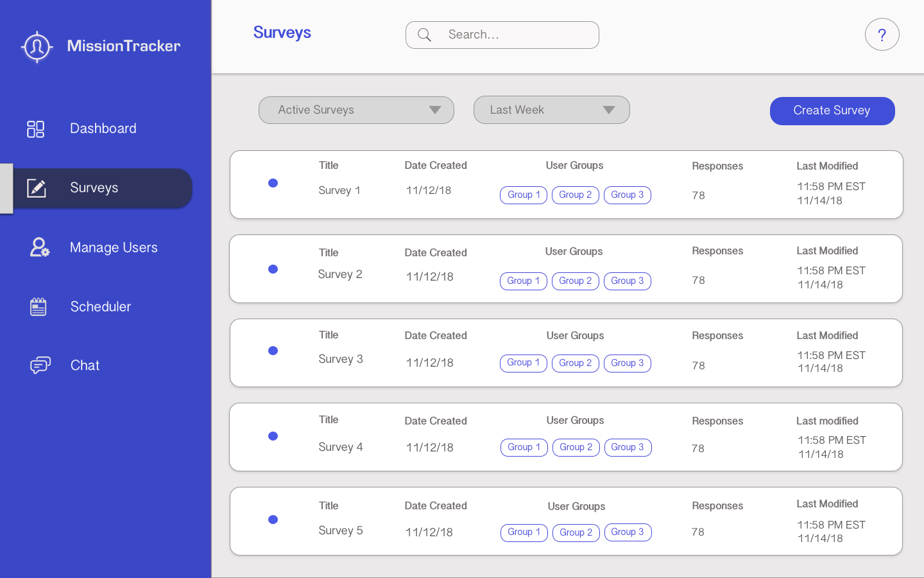Select the blue radio dot for Survey 5
The height and width of the screenshot is (578, 924).
pos(273,520)
